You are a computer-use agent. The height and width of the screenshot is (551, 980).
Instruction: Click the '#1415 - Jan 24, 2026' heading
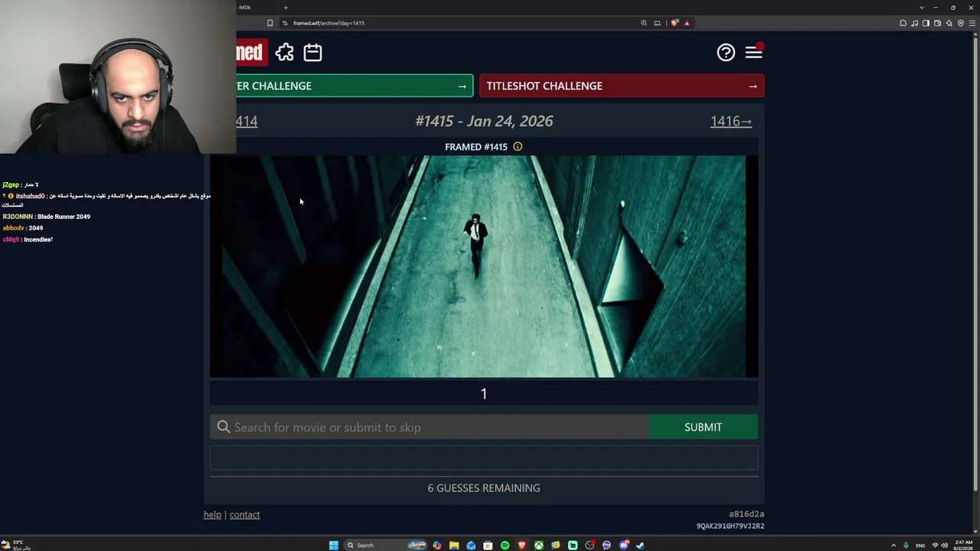pos(484,121)
